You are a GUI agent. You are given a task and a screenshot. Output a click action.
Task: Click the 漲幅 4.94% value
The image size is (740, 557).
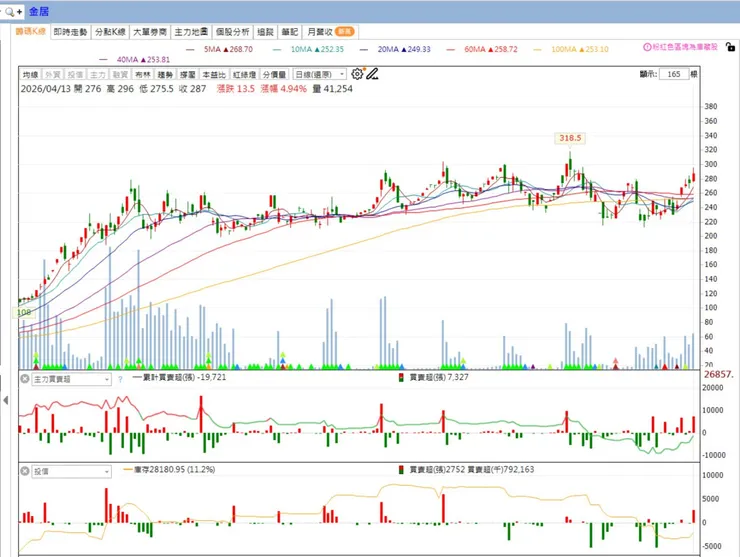tap(284, 89)
